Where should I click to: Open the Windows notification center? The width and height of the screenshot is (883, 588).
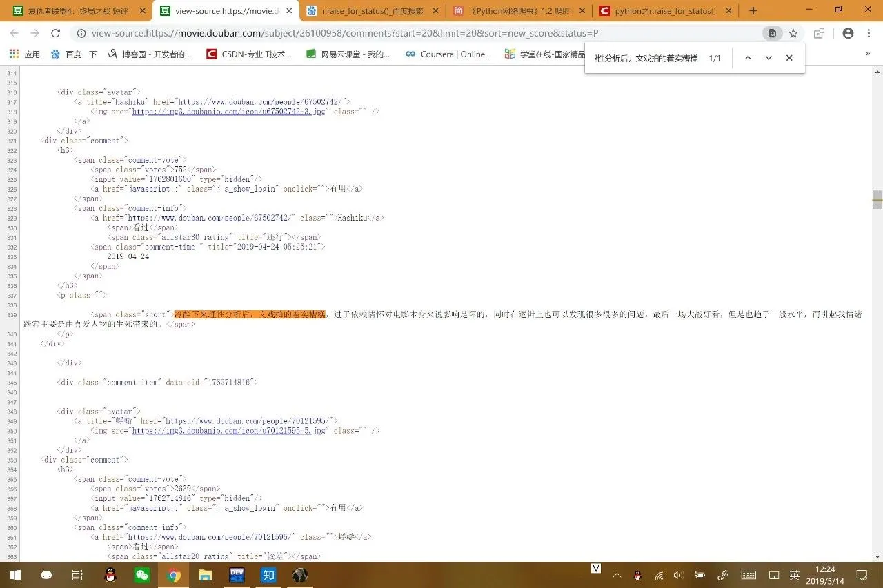862,575
